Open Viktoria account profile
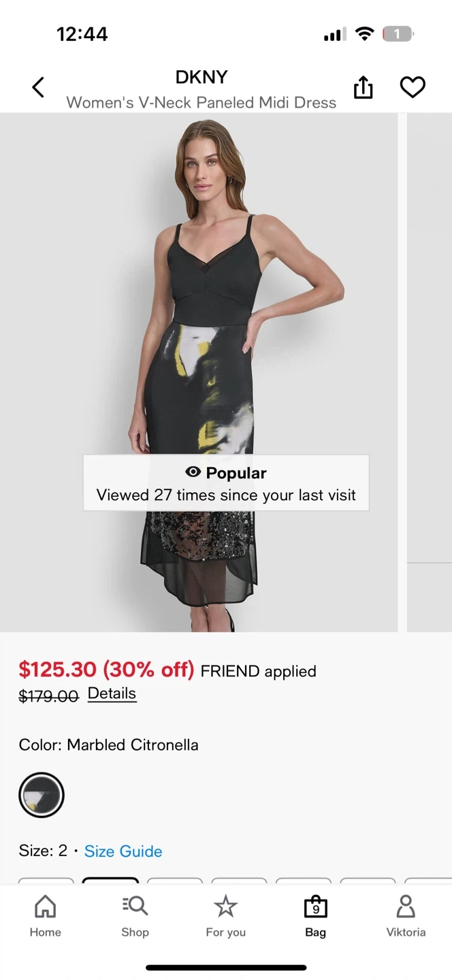Viewport: 452px width, 980px height. click(406, 916)
